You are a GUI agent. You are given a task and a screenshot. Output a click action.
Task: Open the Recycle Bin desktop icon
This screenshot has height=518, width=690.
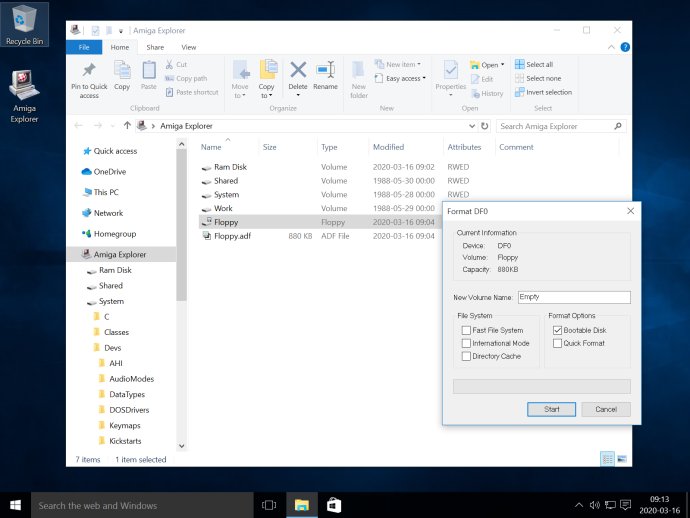24,24
